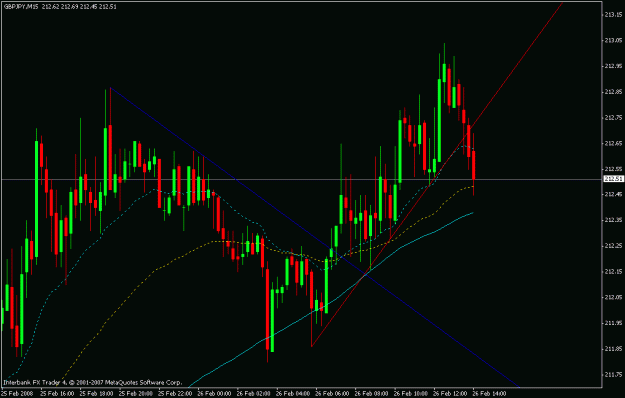The height and width of the screenshot is (398, 625).
Task: Select the 26 Feb 06:00 time label
Action: tap(332, 394)
